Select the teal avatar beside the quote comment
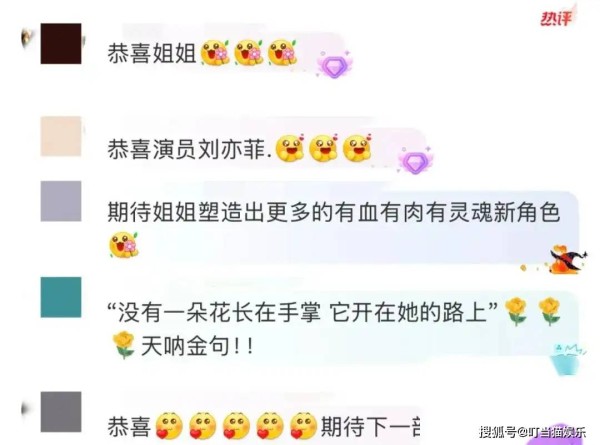 pyautogui.click(x=61, y=297)
